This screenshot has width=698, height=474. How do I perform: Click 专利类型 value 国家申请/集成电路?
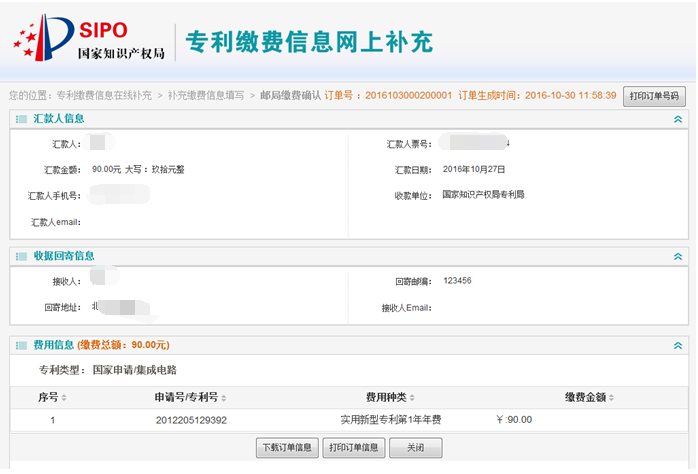click(x=134, y=370)
